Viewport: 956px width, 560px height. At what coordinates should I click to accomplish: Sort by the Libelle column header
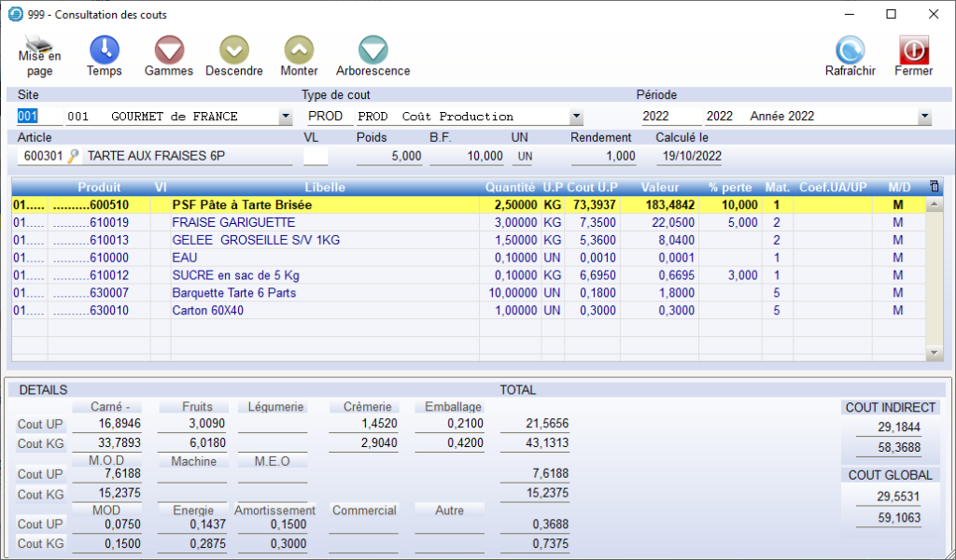(324, 187)
